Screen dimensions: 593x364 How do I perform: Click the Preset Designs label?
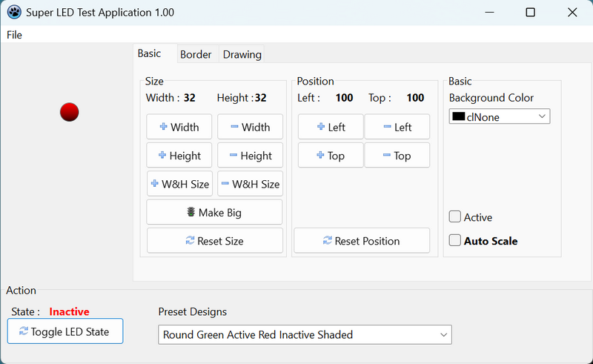[x=193, y=312]
